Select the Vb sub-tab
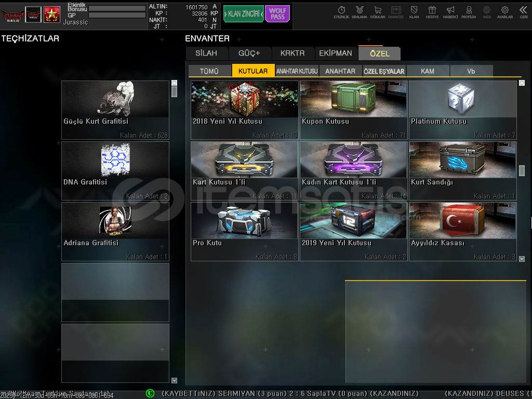The height and width of the screenshot is (399, 532). pos(471,71)
